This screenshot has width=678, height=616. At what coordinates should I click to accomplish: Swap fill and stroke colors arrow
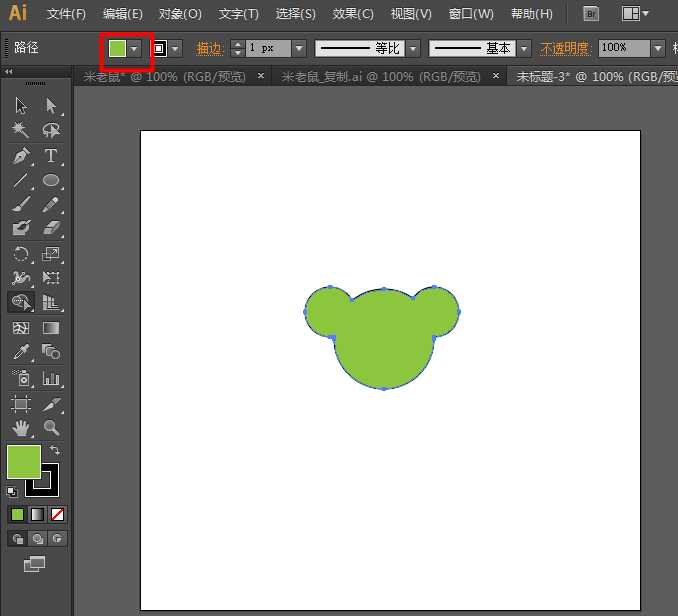tap(55, 450)
